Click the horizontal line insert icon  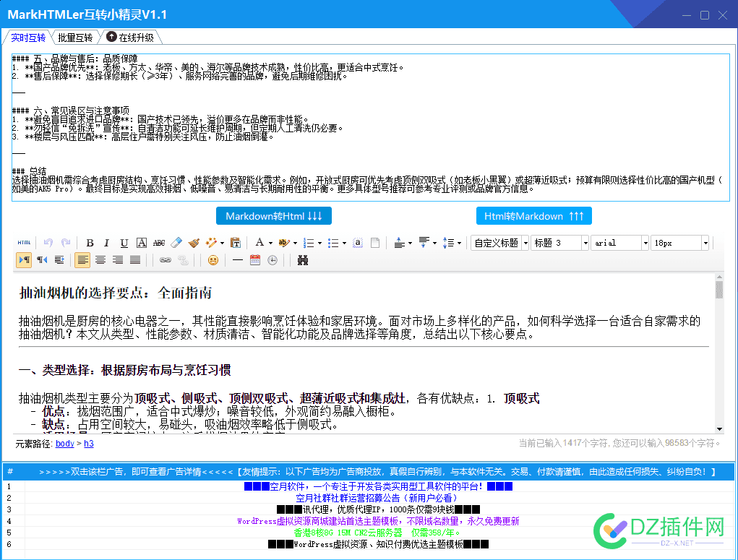238,260
